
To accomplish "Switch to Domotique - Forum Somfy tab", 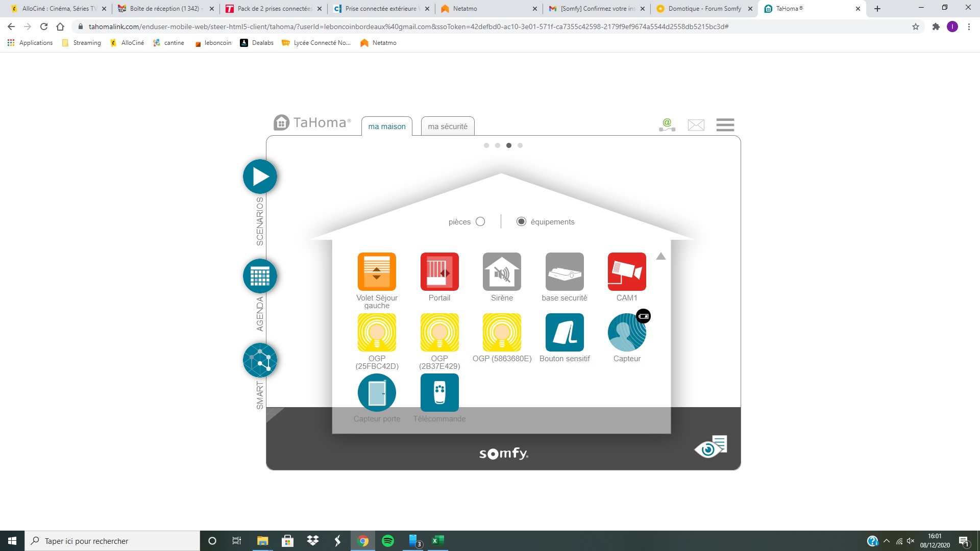I will [x=704, y=9].
